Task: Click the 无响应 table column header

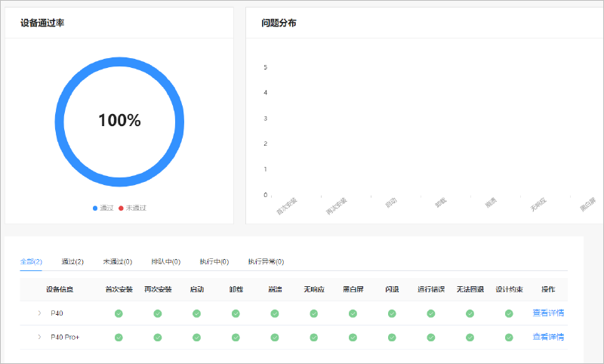Action: [314, 289]
